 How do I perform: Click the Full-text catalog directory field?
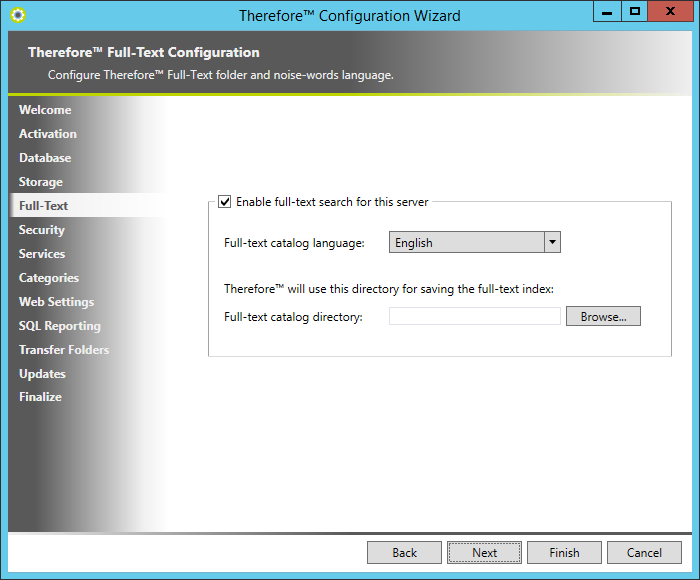[475, 317]
